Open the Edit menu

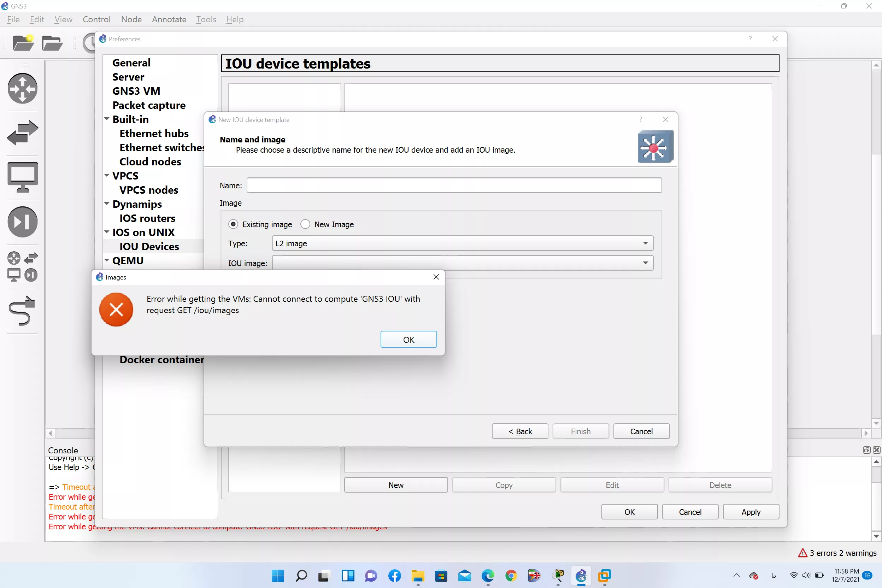[x=37, y=19]
